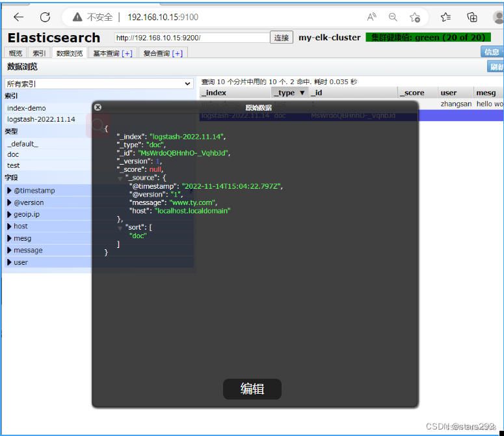
Task: Select the 数据浏览 tab
Action: point(70,53)
